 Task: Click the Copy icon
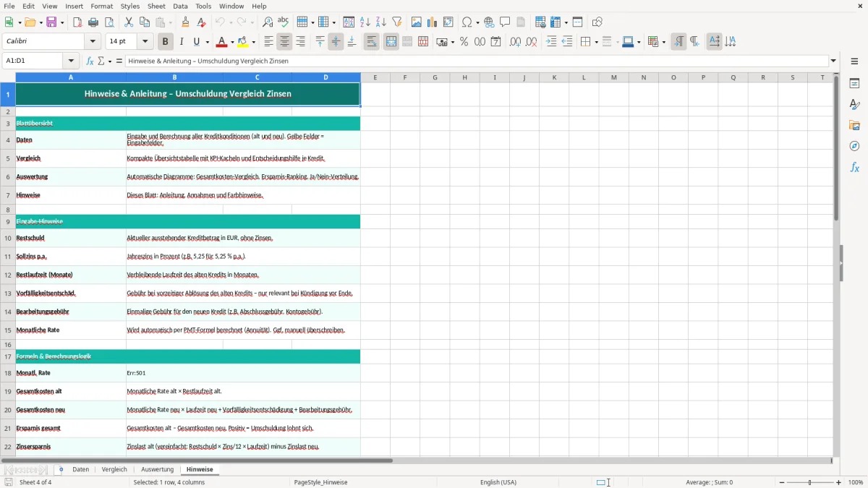[145, 22]
